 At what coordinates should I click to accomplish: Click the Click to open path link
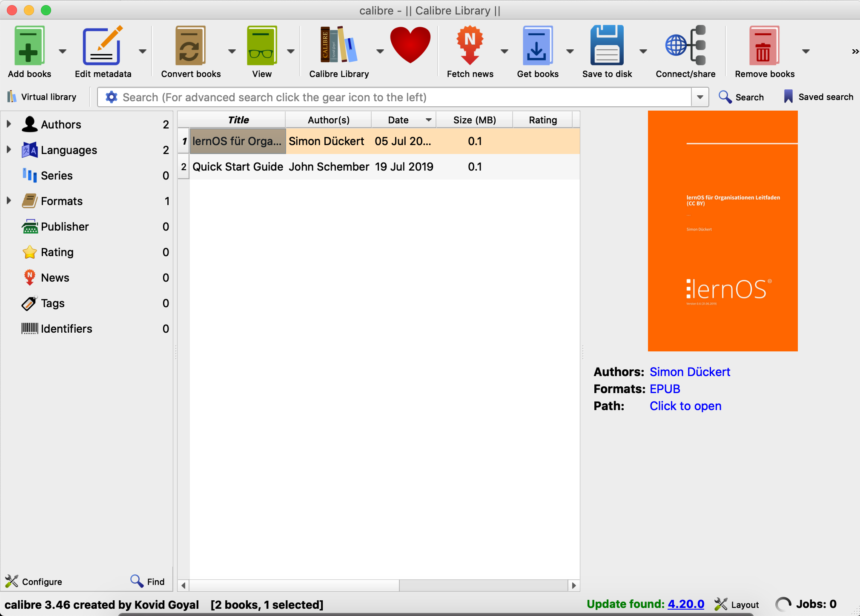pyautogui.click(x=685, y=406)
